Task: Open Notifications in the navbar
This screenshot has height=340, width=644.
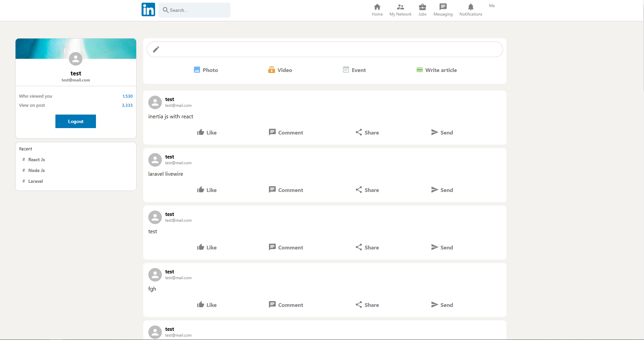Action: [x=471, y=10]
